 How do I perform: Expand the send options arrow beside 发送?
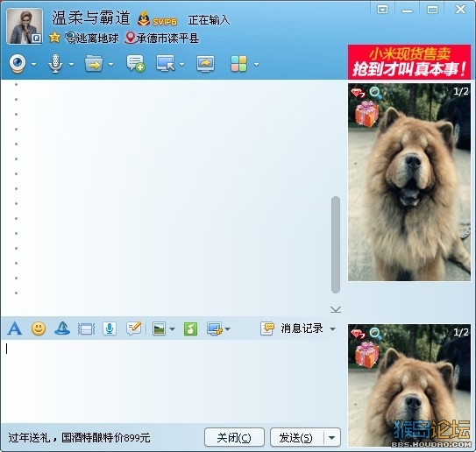[x=332, y=437]
